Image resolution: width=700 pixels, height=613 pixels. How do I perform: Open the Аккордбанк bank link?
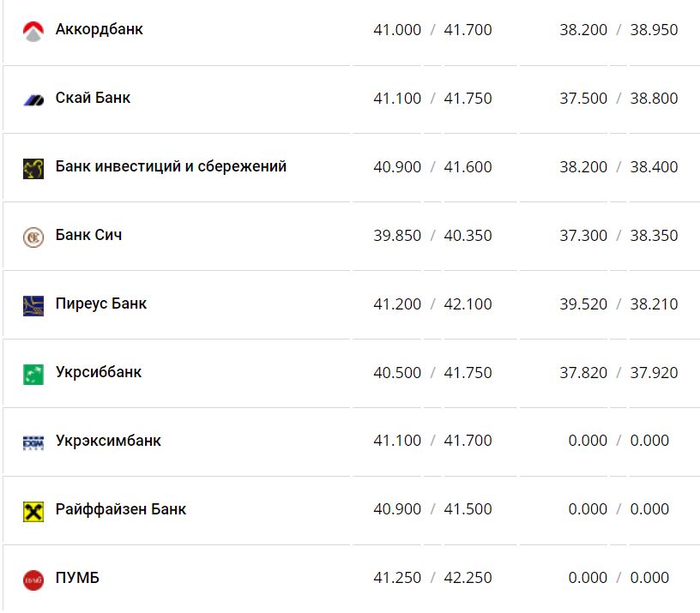click(99, 29)
